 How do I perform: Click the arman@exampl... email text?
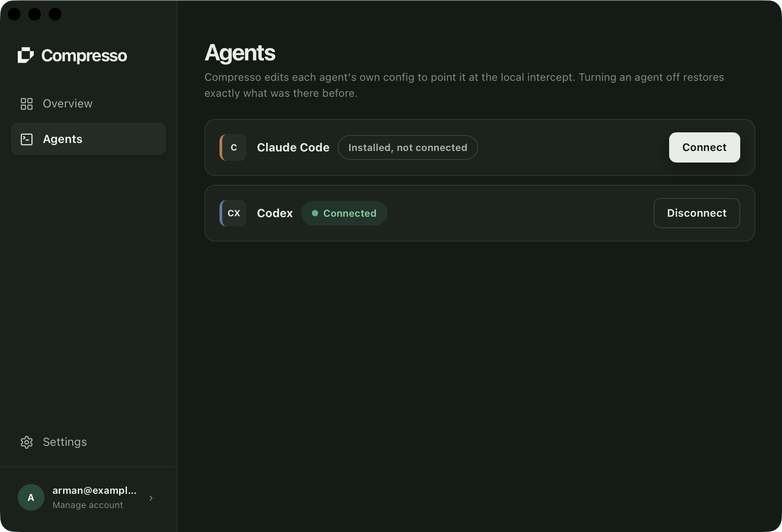click(94, 490)
